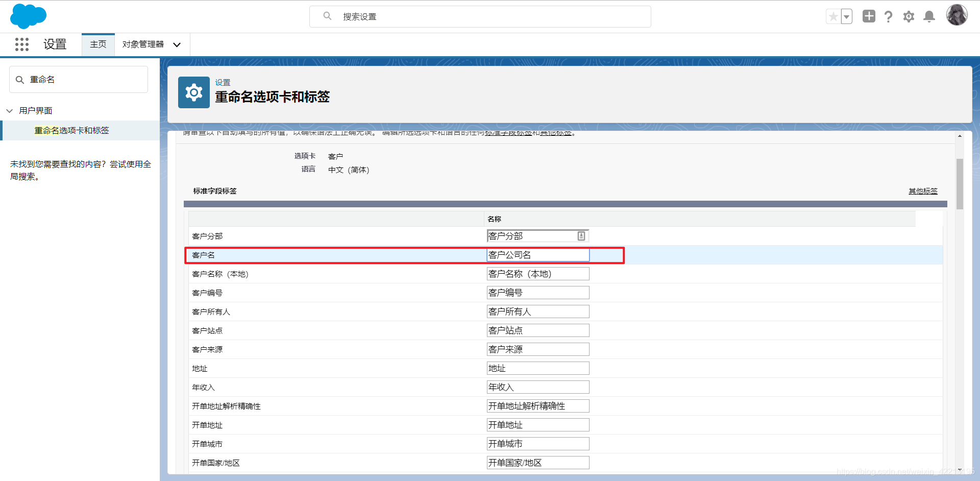
Task: Click the favorites star icon
Action: pyautogui.click(x=833, y=17)
